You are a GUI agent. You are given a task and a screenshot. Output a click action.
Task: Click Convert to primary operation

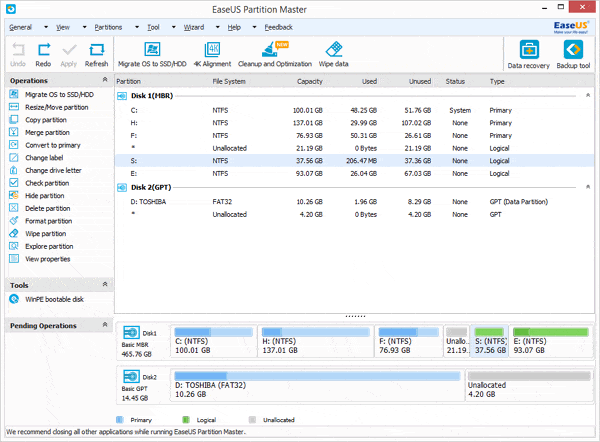pos(53,145)
